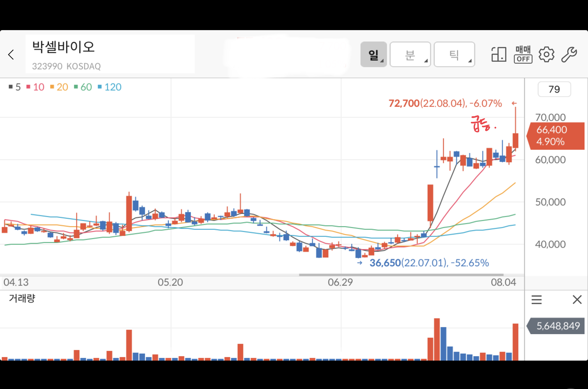Click the 120-day moving average legend
This screenshot has height=389, width=588.
coord(109,87)
